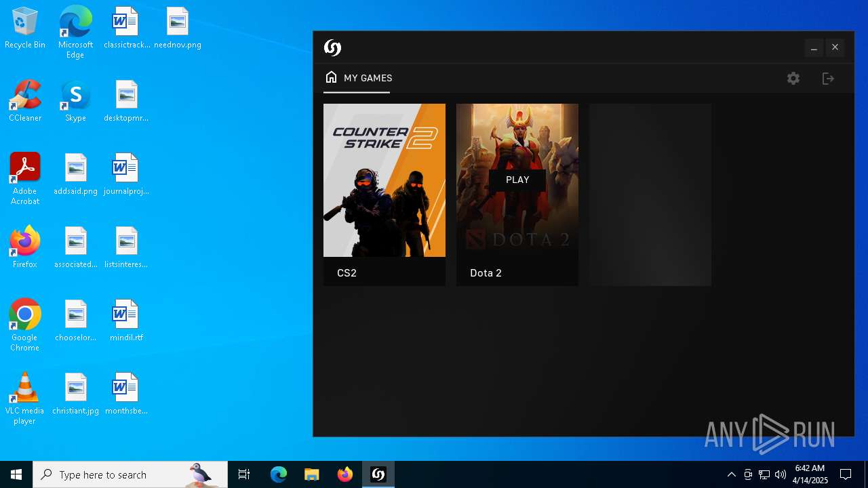Launch VLC media player shortcut
Image resolution: width=868 pixels, height=488 pixels.
25,399
